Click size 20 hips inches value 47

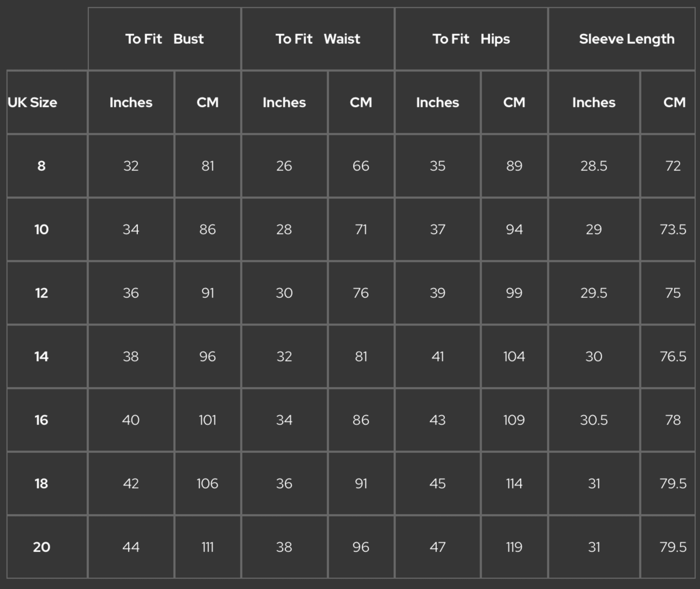(x=437, y=547)
